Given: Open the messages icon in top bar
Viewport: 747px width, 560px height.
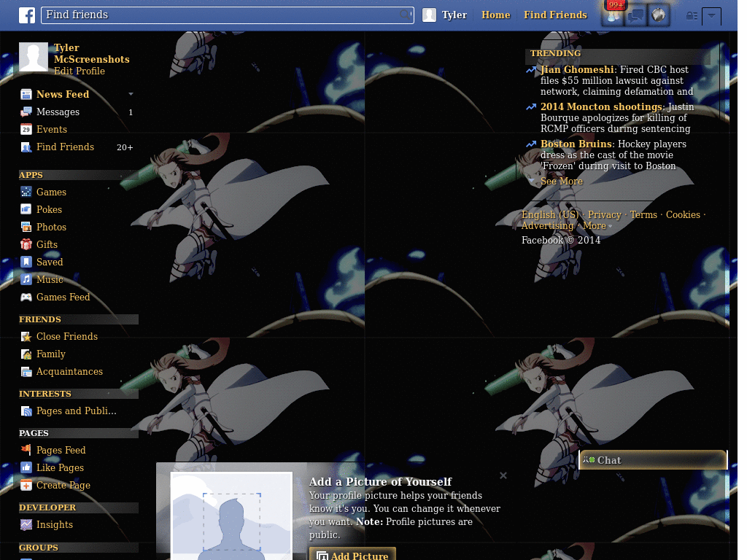Looking at the screenshot, I should click(x=635, y=16).
